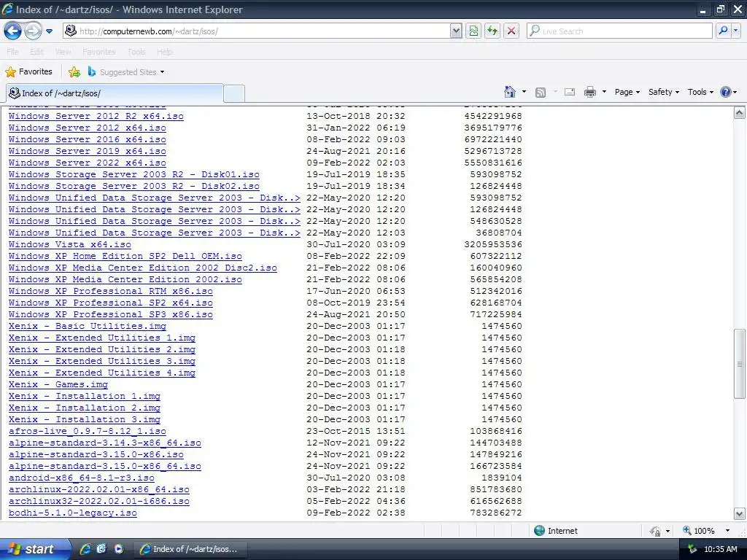
Task: Select the Index of /~dartz/isos/ tab
Action: tap(115, 93)
